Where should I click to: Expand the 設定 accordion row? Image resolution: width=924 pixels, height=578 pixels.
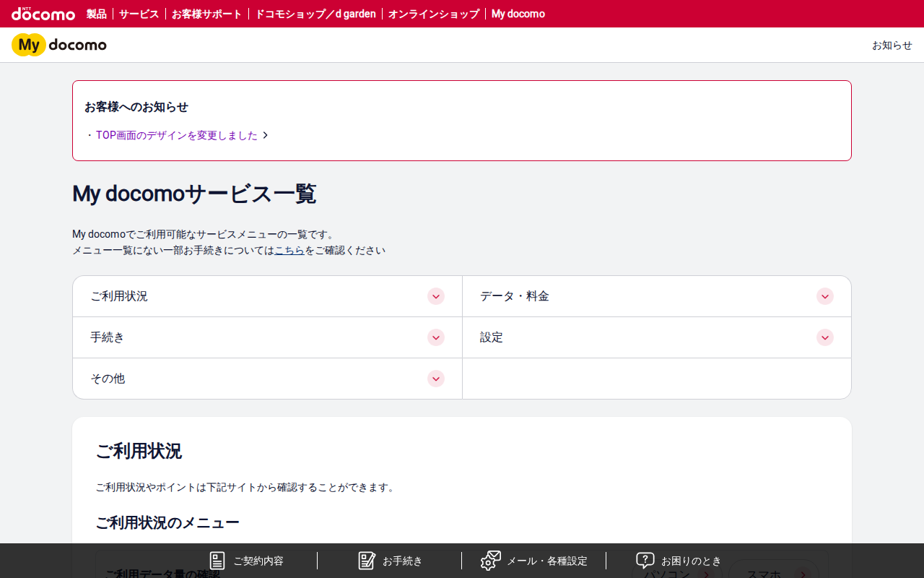657,337
